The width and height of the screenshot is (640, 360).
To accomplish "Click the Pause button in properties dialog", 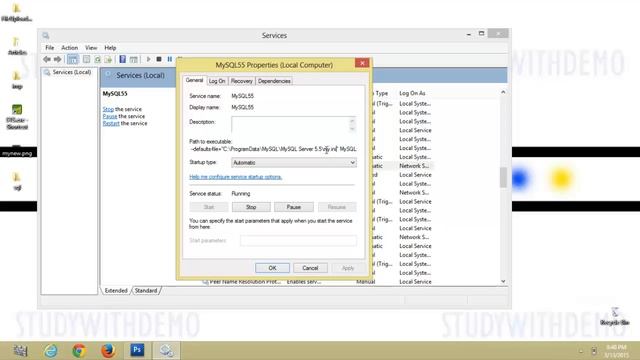I will [x=293, y=207].
